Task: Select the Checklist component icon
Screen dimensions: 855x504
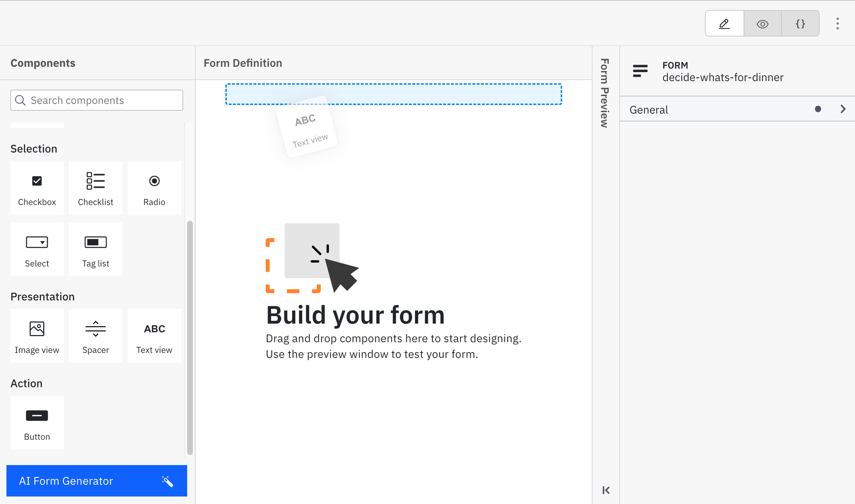Action: point(95,181)
